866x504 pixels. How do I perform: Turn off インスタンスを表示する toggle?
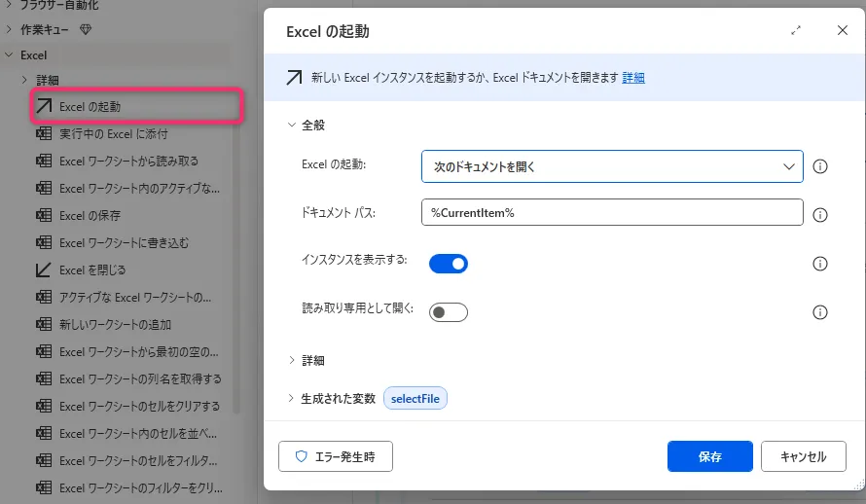click(449, 264)
